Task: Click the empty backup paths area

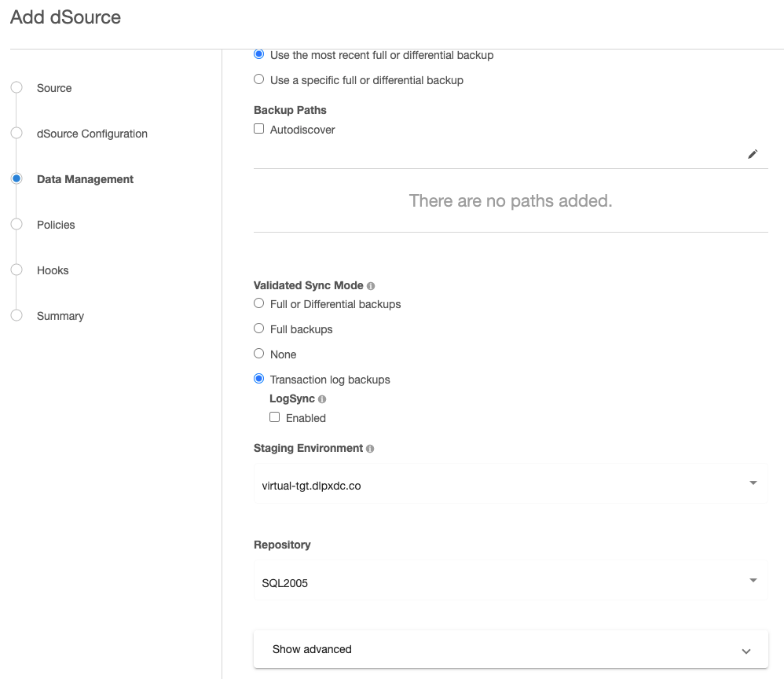Action: [510, 200]
